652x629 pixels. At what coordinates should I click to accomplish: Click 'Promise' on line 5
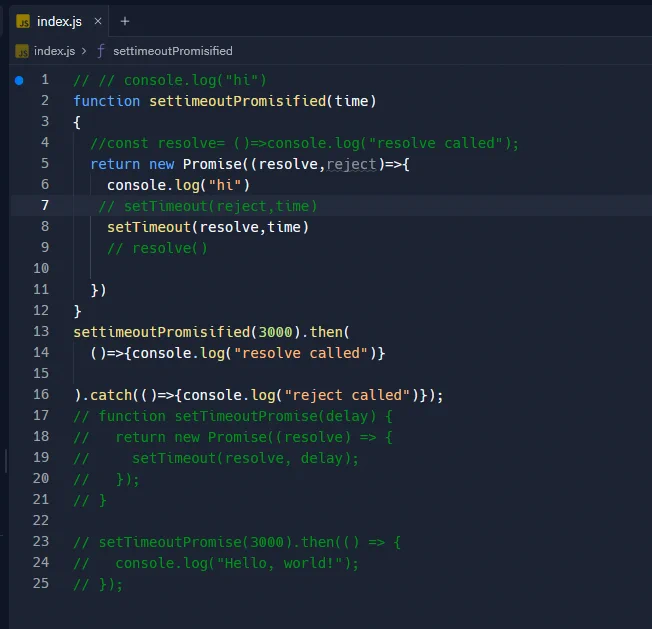[212, 164]
